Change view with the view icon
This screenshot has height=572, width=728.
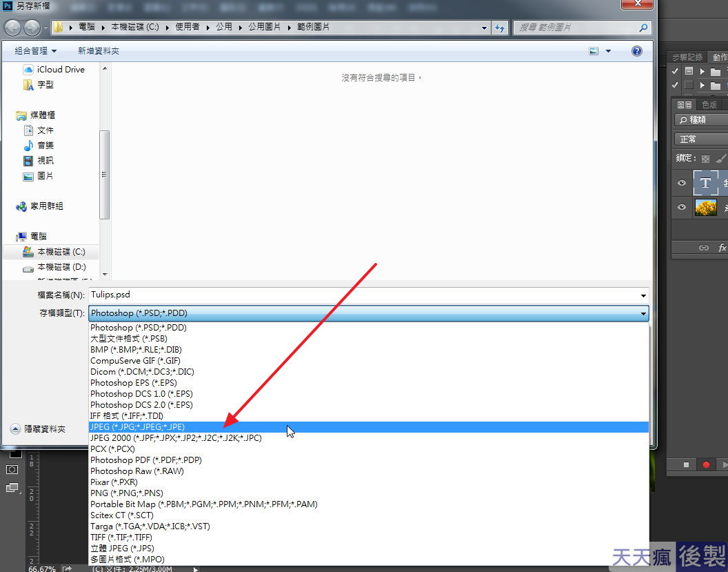point(594,51)
